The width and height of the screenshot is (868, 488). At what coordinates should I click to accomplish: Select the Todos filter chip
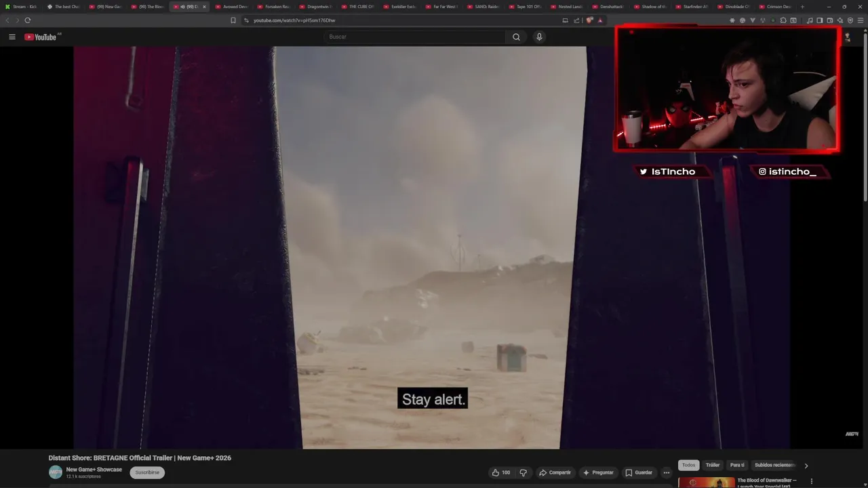click(688, 465)
